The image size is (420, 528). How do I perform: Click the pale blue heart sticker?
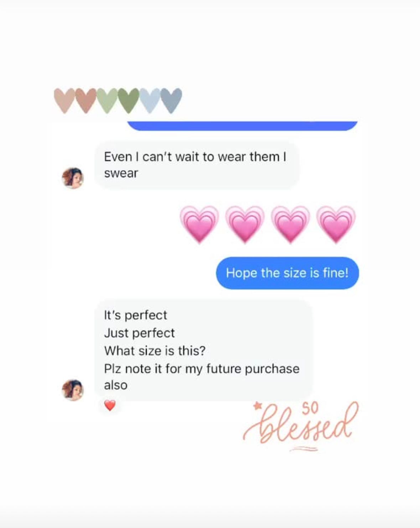coord(150,101)
